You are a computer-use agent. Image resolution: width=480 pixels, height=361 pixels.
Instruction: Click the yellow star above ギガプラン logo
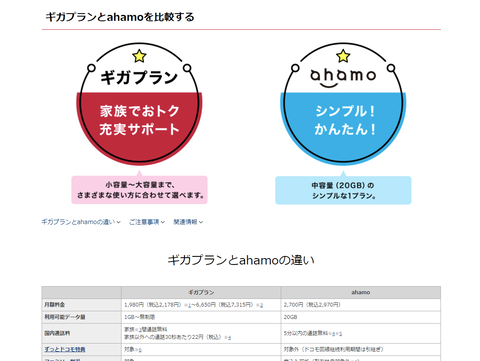coord(139,56)
